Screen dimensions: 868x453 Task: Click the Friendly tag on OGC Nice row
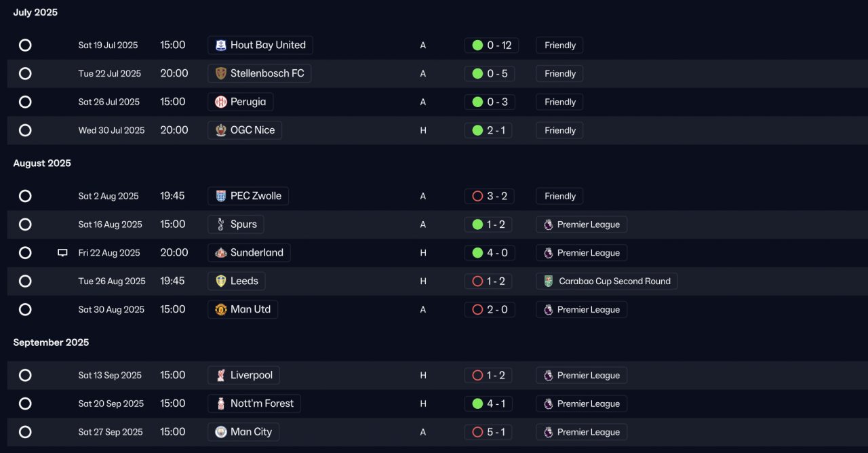point(559,131)
